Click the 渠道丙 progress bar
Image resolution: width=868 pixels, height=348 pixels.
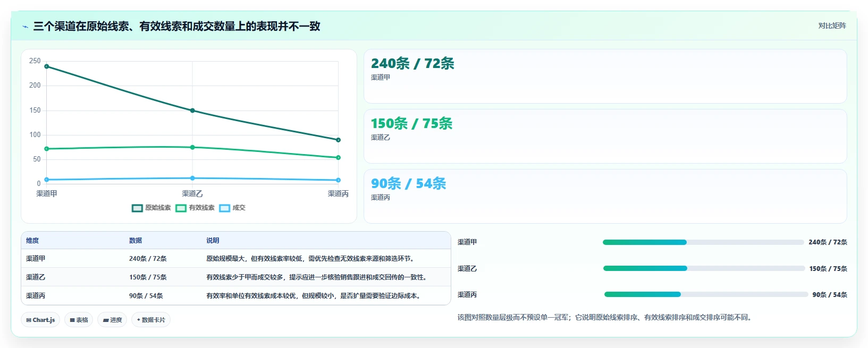(x=706, y=294)
